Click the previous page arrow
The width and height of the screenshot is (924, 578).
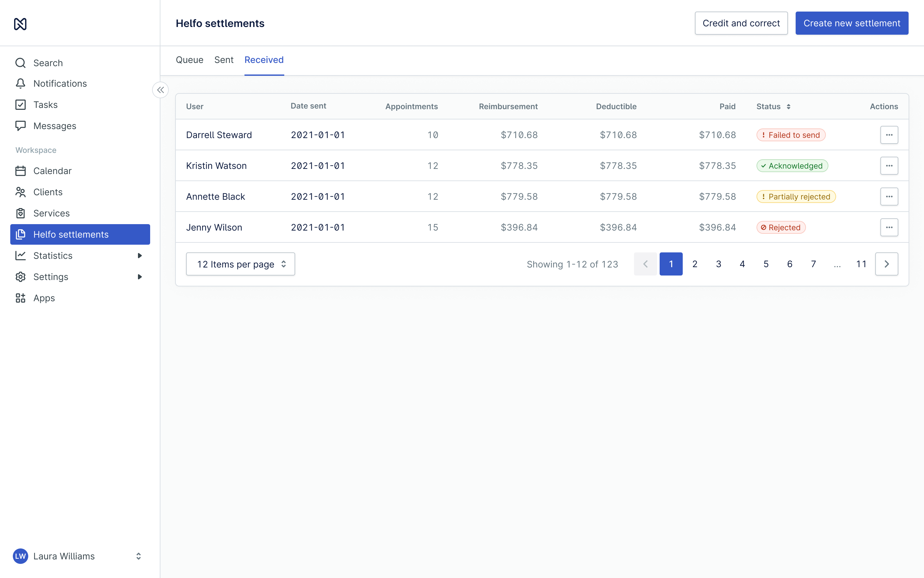(645, 264)
